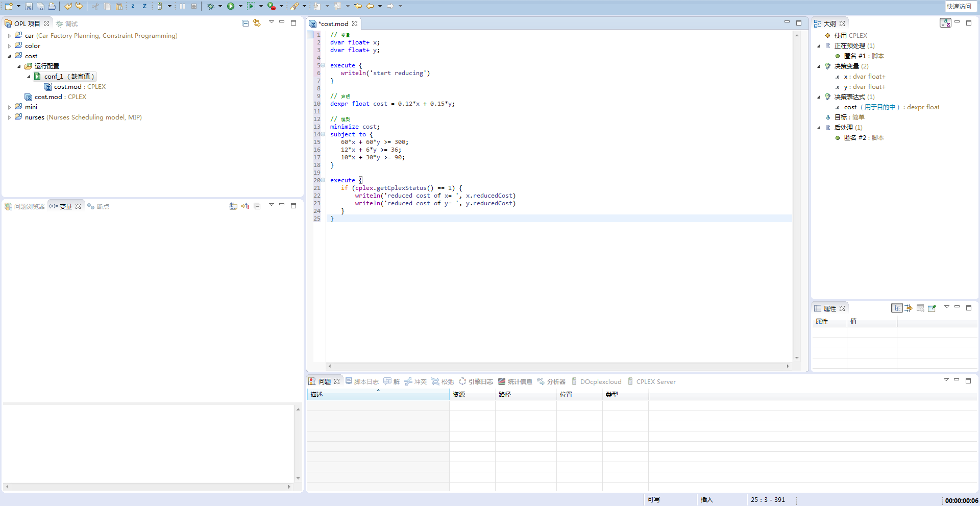Toggle alphabetical sort in outline panel
The width and height of the screenshot is (980, 506).
coord(945,23)
